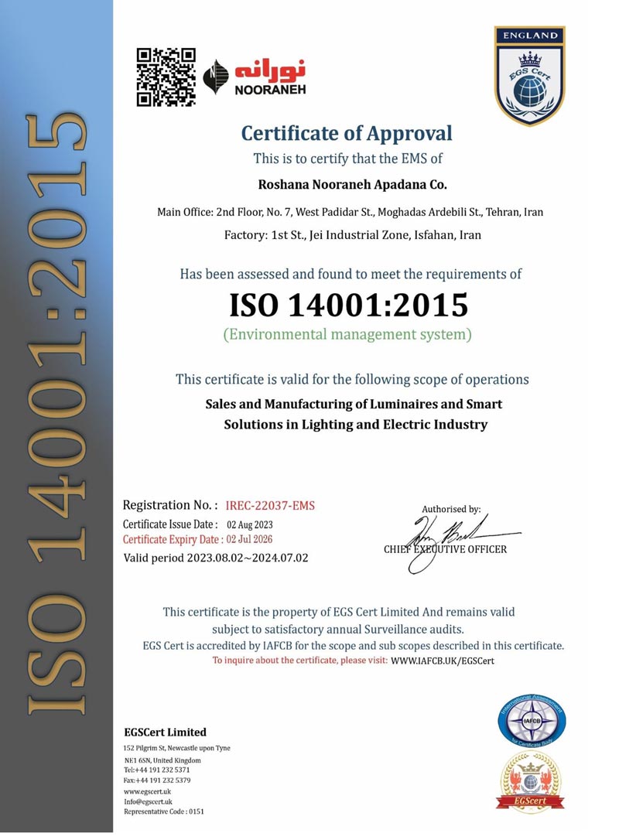Click the 'Registration No. :' label
The height and width of the screenshot is (840, 619).
(170, 505)
